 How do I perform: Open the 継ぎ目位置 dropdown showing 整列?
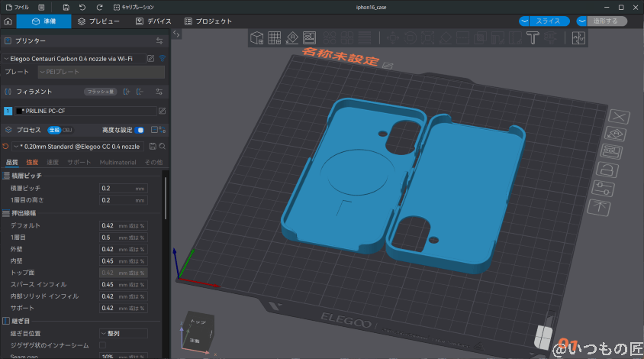pyautogui.click(x=124, y=333)
